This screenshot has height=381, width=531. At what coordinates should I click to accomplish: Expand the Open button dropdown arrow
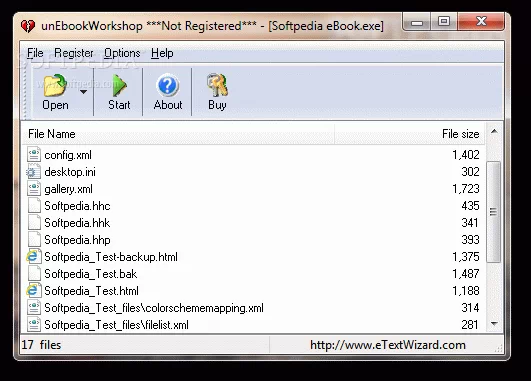click(x=83, y=92)
